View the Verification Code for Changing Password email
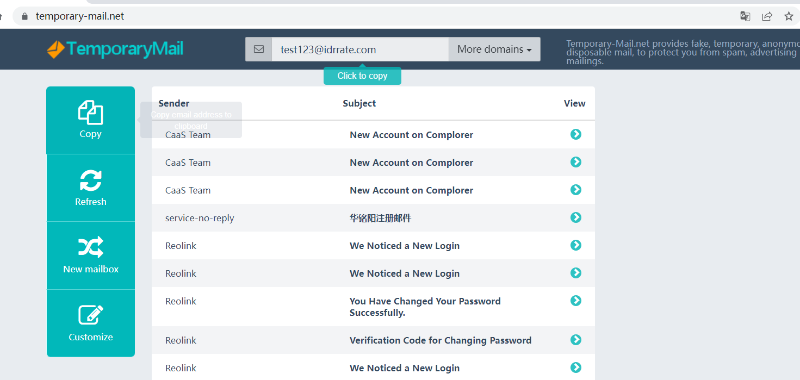This screenshot has width=800, height=380. click(576, 340)
